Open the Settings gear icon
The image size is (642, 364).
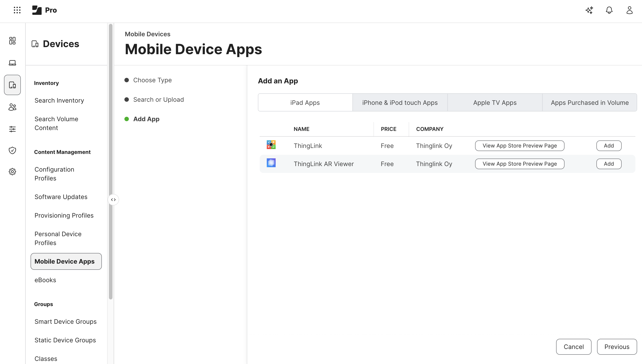12,172
